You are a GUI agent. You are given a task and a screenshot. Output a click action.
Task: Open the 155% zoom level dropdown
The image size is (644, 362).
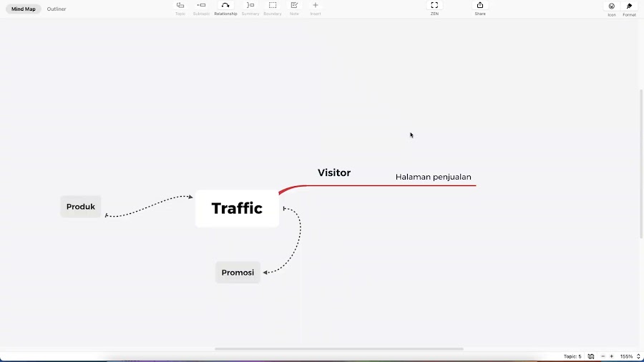[630, 356]
